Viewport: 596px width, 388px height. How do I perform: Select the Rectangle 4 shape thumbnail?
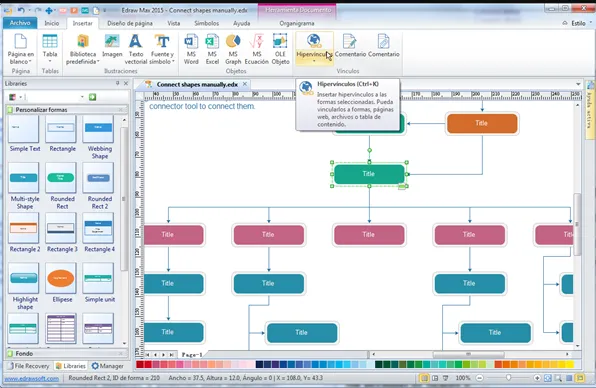click(x=98, y=228)
